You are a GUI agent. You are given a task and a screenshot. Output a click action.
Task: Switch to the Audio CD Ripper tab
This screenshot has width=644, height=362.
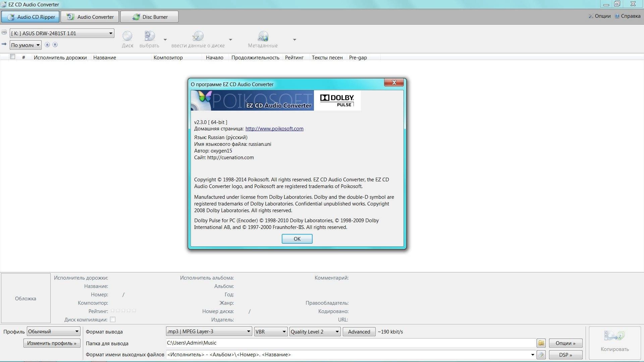(30, 17)
